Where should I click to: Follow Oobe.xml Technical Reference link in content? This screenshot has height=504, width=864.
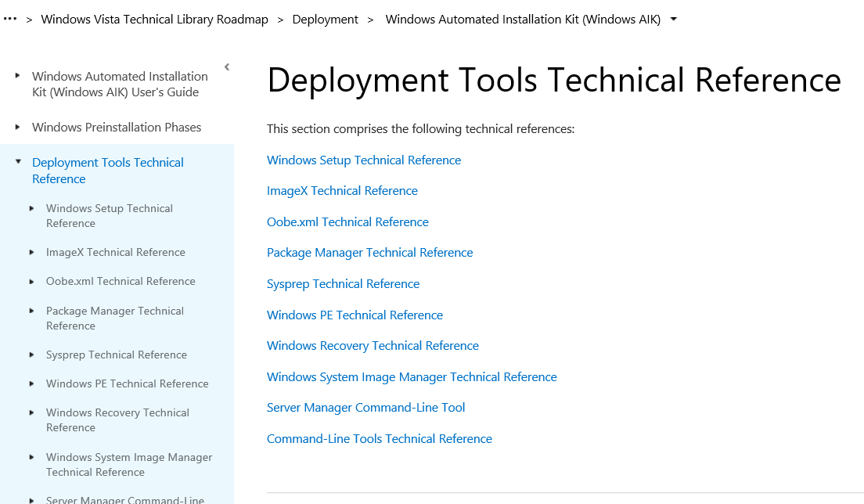click(x=347, y=222)
